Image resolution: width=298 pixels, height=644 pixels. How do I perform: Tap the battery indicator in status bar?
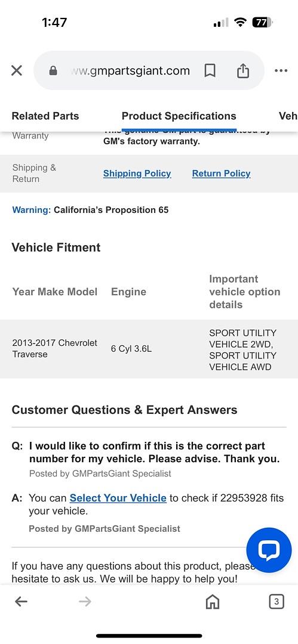[262, 22]
